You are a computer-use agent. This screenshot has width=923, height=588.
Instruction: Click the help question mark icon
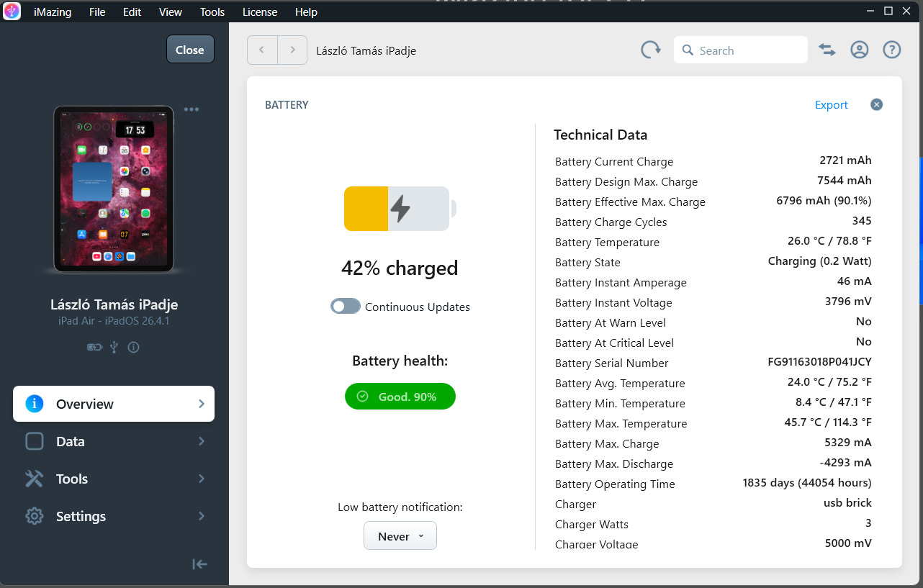(x=892, y=50)
